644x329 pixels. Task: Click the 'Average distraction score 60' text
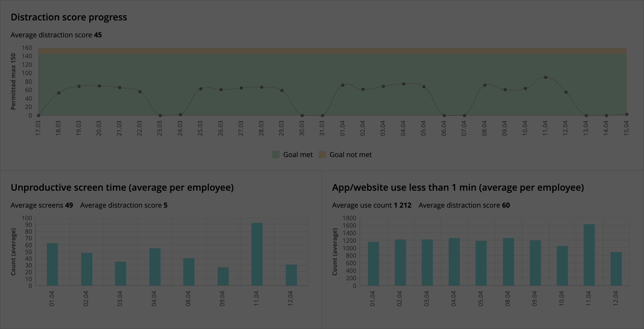click(x=464, y=205)
